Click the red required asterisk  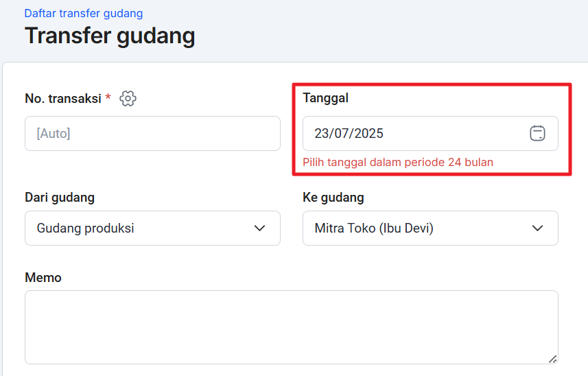coord(108,98)
